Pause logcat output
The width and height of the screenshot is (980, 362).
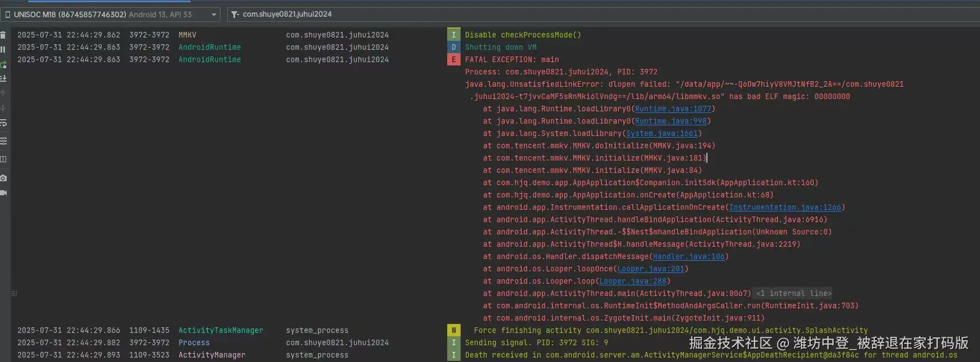3,49
